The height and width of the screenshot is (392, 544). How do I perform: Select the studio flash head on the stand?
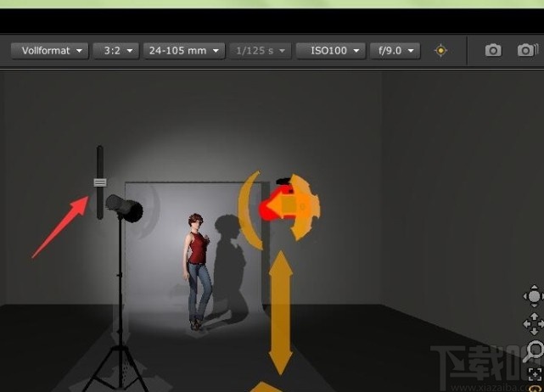point(124,208)
